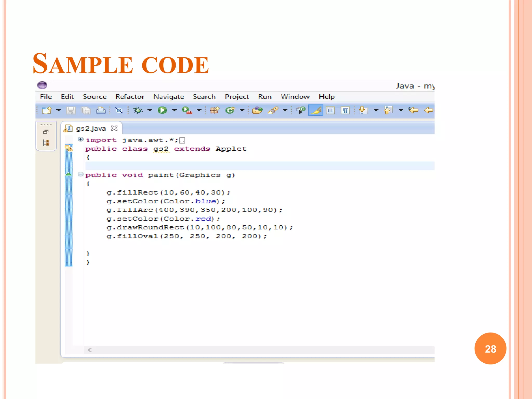Click the Print icon
This screenshot has width=532, height=399.
tap(101, 110)
